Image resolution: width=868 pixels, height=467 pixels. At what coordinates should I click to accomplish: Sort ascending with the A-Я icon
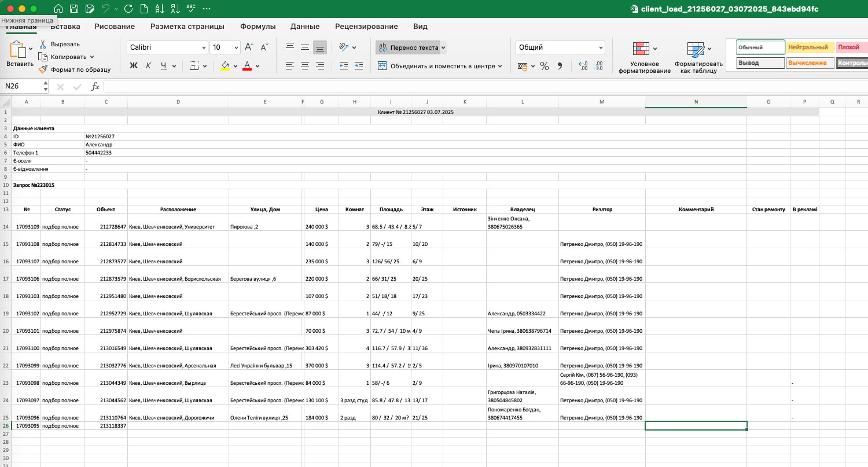pos(160,9)
